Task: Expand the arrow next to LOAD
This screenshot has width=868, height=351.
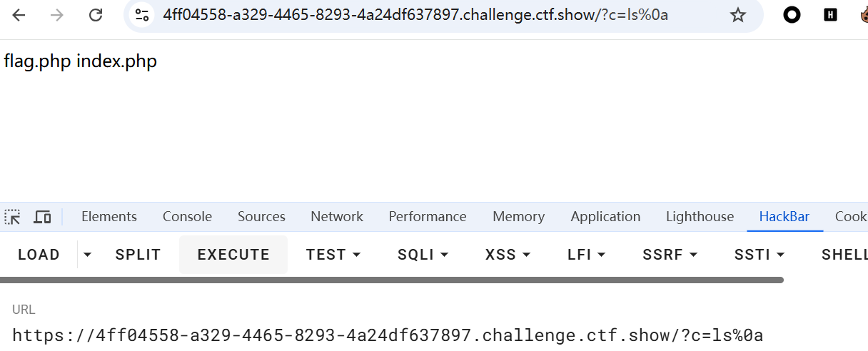Action: [x=87, y=255]
